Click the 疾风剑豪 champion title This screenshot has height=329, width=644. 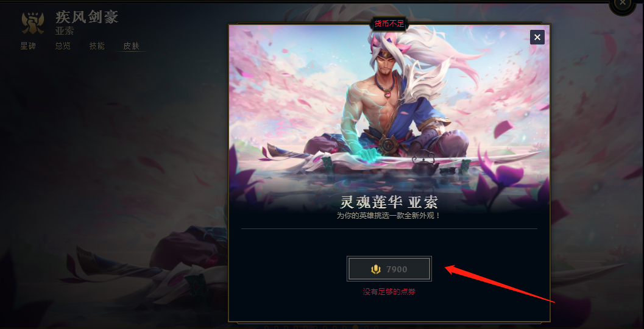point(87,17)
